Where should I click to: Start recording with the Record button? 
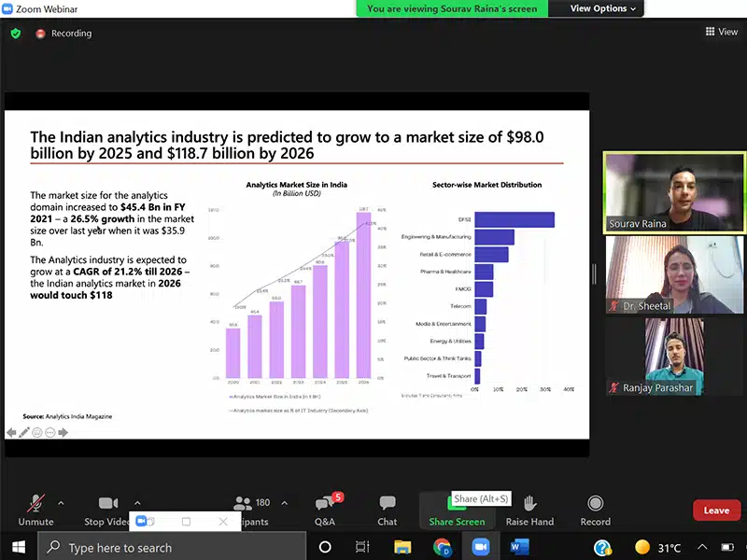(595, 504)
